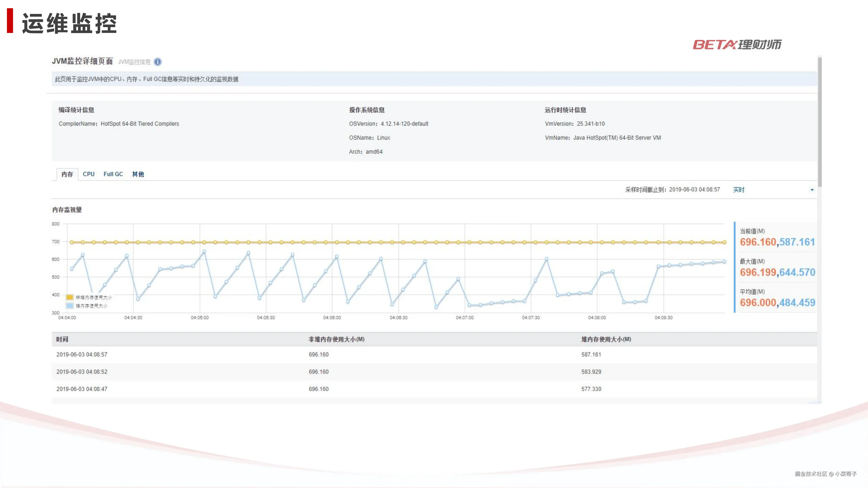Switch to the CPU tab
This screenshot has height=488, width=868.
click(89, 174)
